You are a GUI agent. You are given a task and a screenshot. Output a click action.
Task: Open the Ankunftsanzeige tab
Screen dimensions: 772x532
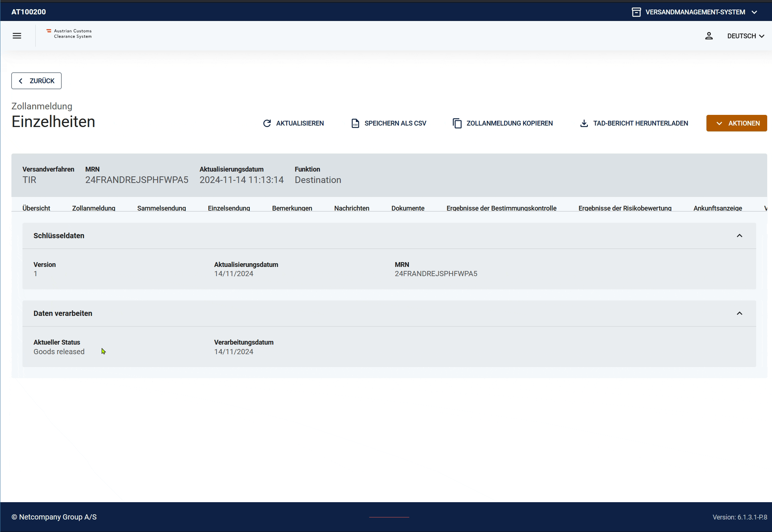pos(717,208)
